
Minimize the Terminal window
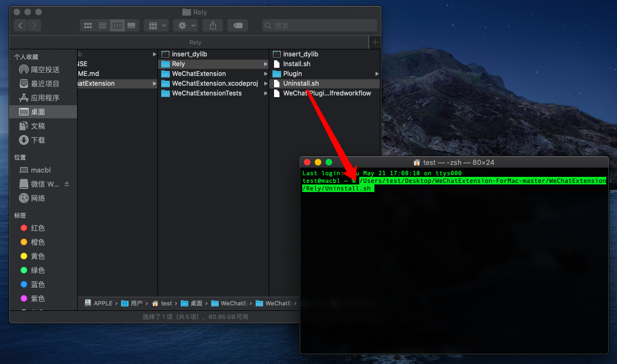318,162
